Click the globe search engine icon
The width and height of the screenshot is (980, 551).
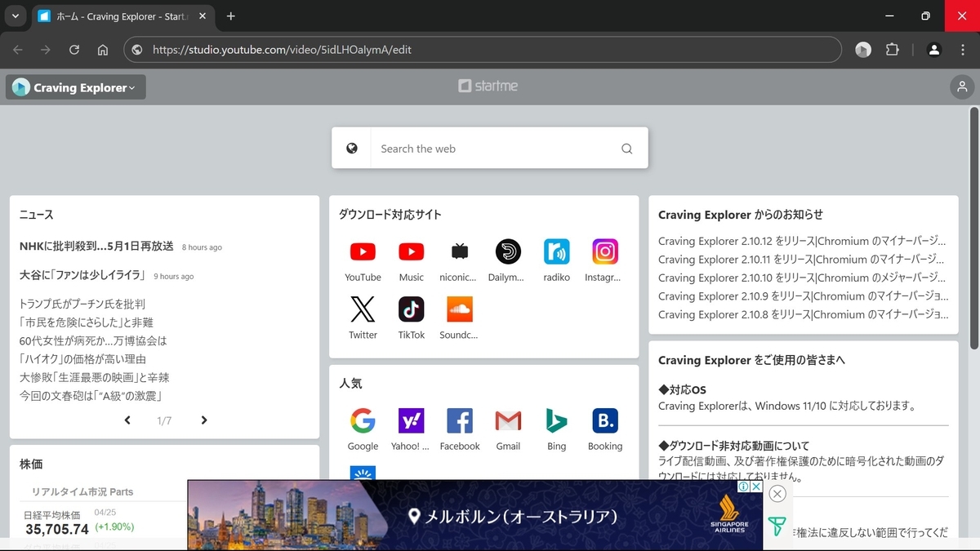(x=352, y=149)
